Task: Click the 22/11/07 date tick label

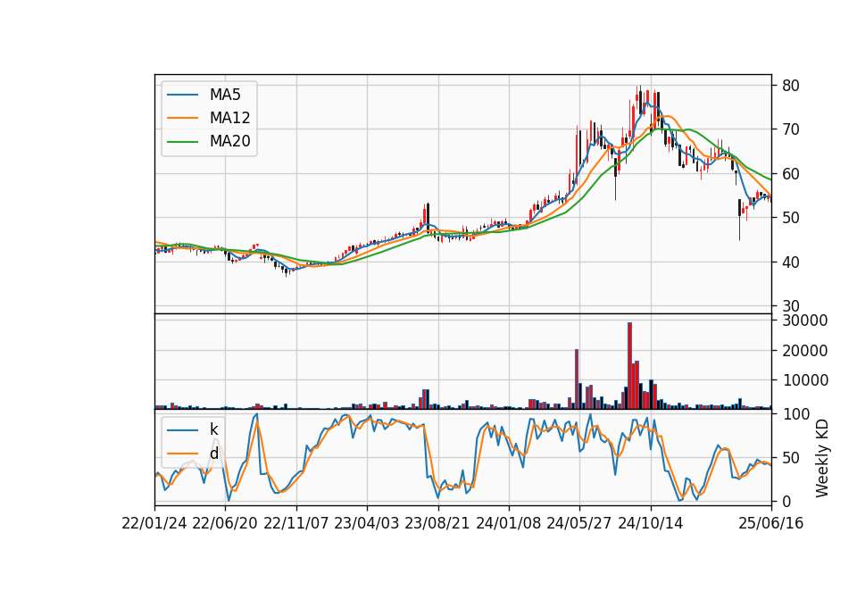Action: 296,523
